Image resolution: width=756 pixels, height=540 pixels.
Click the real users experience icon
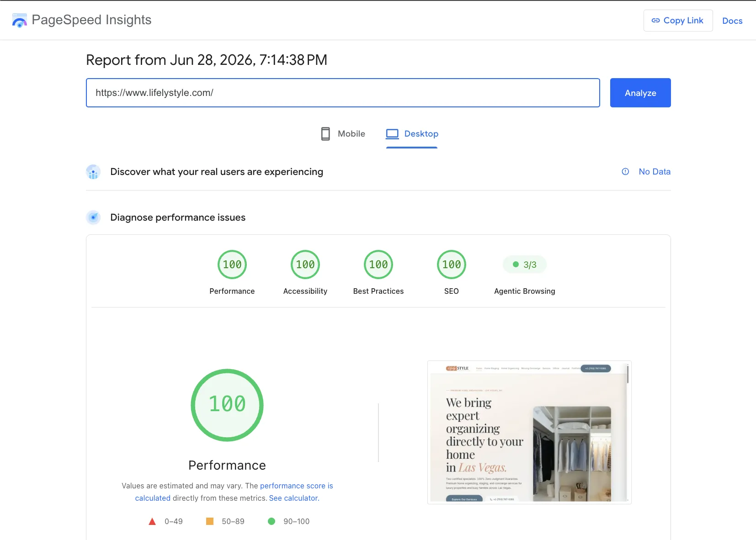93,172
